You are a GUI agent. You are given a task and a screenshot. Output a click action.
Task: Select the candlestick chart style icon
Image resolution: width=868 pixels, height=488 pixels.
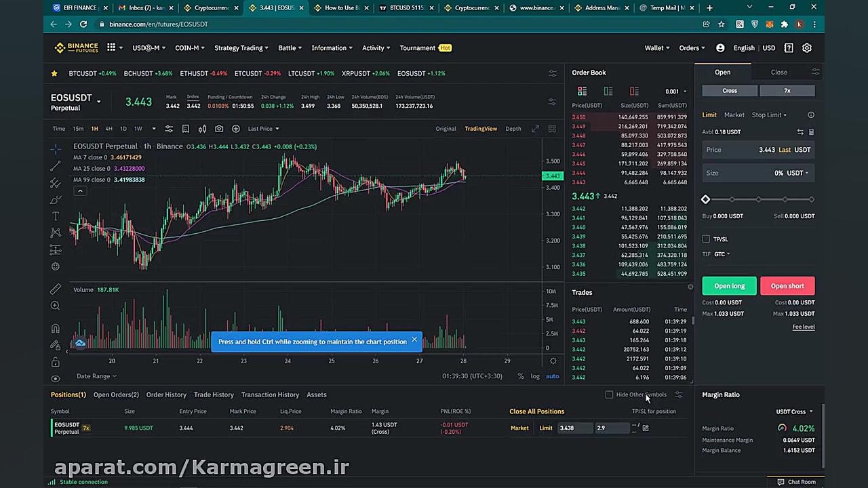202,129
